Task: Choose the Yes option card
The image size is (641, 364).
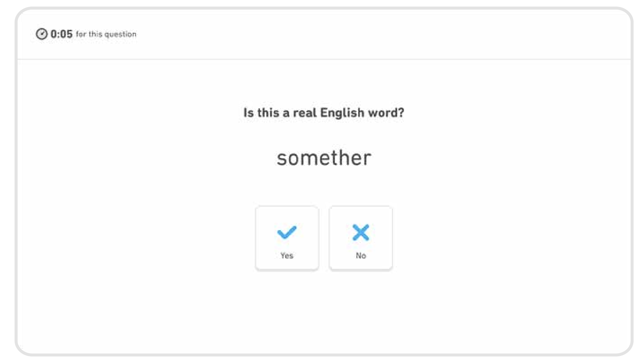Action: pos(287,238)
